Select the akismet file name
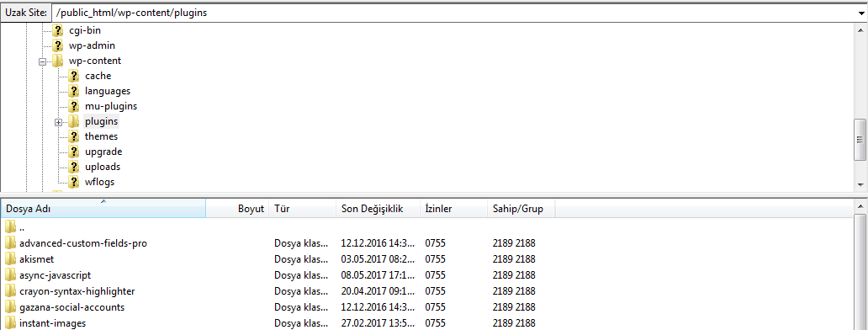This screenshot has width=868, height=330. coord(36,258)
